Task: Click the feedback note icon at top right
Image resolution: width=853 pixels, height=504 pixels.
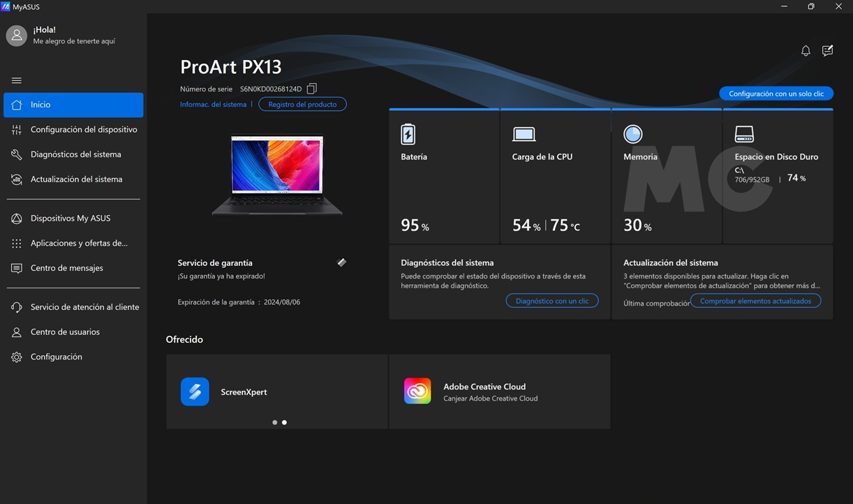Action: point(827,51)
